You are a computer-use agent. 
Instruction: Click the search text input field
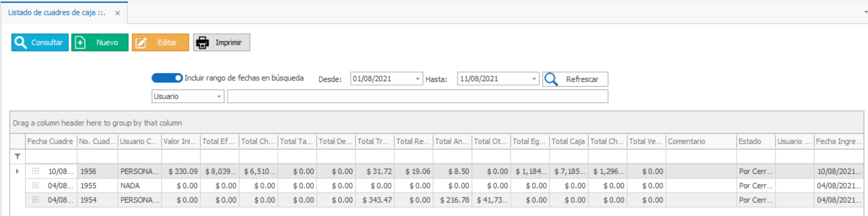point(418,97)
